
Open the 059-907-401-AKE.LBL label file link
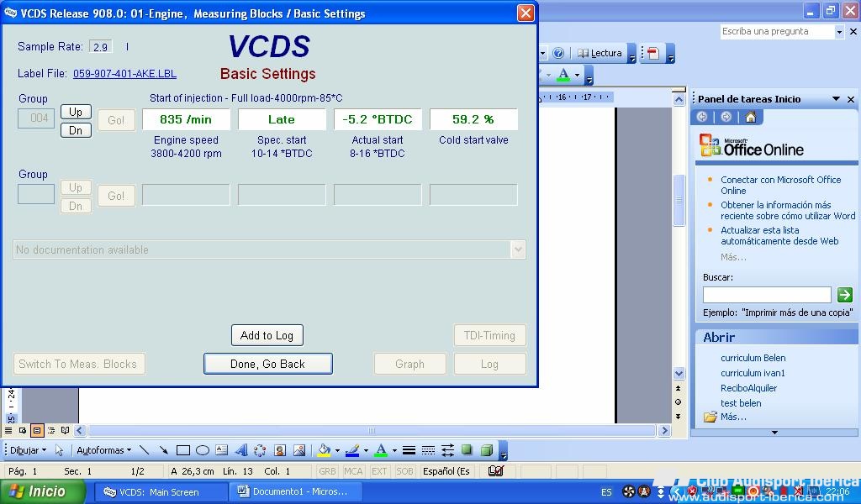(124, 74)
